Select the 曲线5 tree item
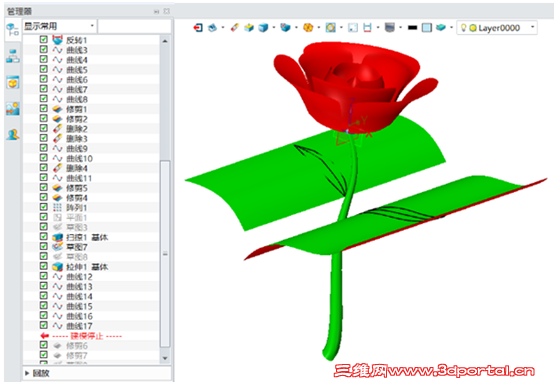This screenshot has height=384, width=554. click(77, 70)
